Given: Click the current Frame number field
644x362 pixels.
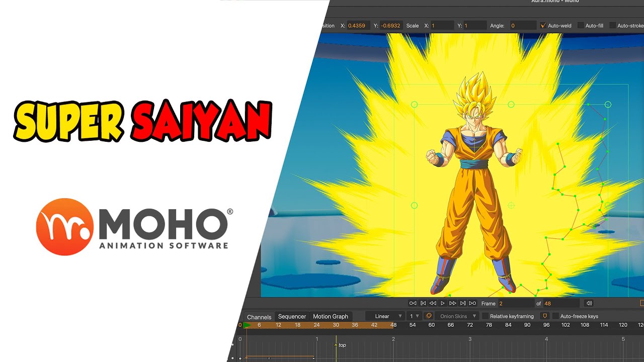Looking at the screenshot, I should [515, 304].
